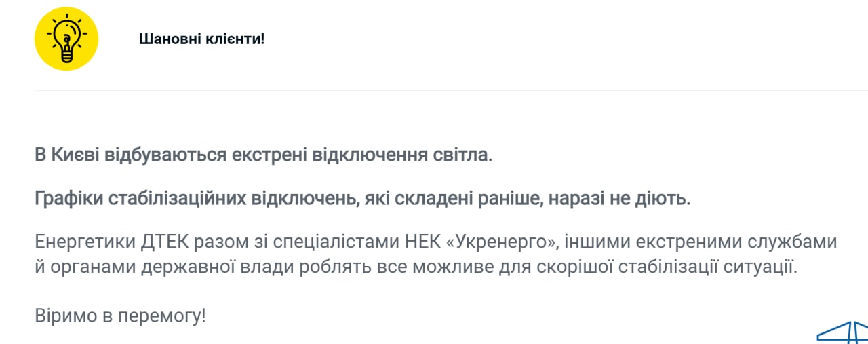Click the yellow lightbulb icon
The image size is (868, 344).
point(66,39)
